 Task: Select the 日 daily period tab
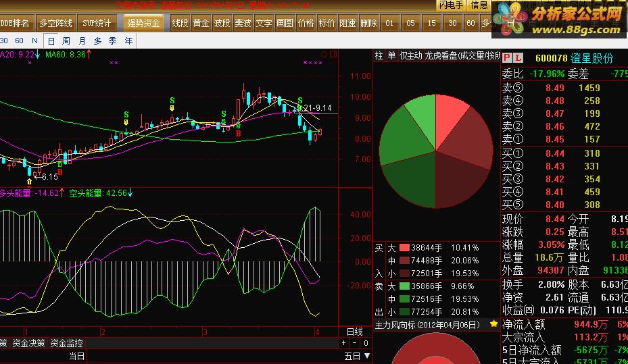(x=51, y=41)
